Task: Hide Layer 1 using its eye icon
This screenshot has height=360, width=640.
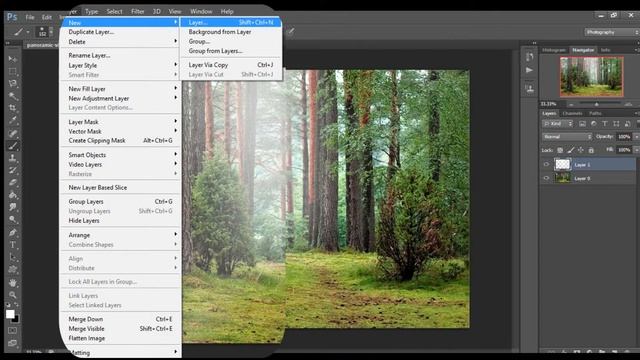Action: [x=547, y=164]
